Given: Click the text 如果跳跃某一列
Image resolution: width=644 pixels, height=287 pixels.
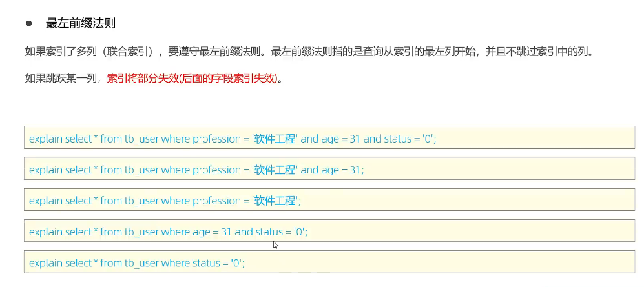Looking at the screenshot, I should point(61,79).
